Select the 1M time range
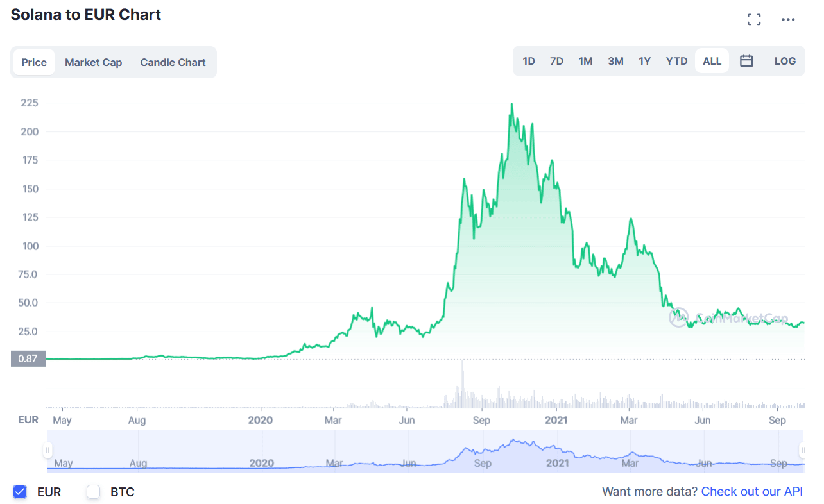Screen dimensions: 824x504 pos(585,61)
